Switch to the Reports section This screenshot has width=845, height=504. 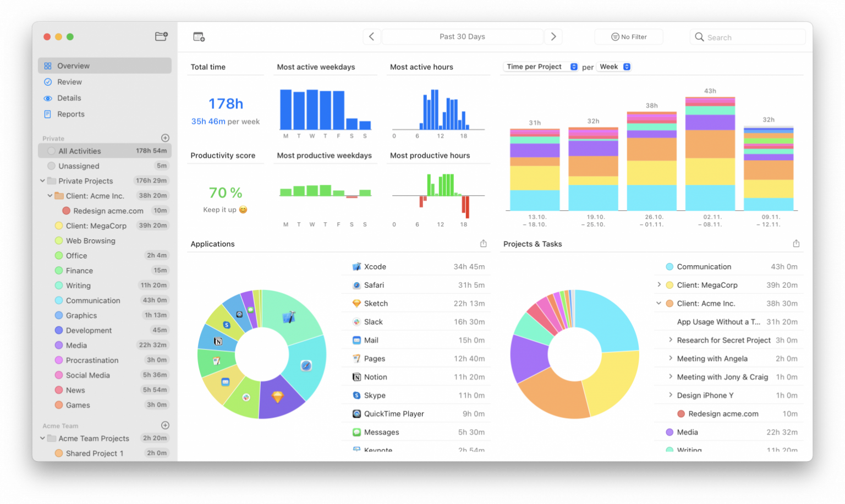(x=70, y=114)
